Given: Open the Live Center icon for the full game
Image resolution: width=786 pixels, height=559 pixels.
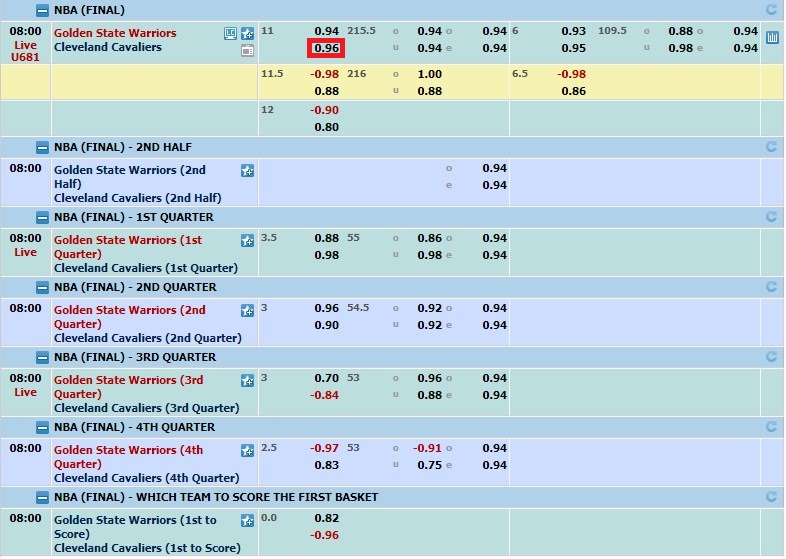Looking at the screenshot, I should coord(230,34).
